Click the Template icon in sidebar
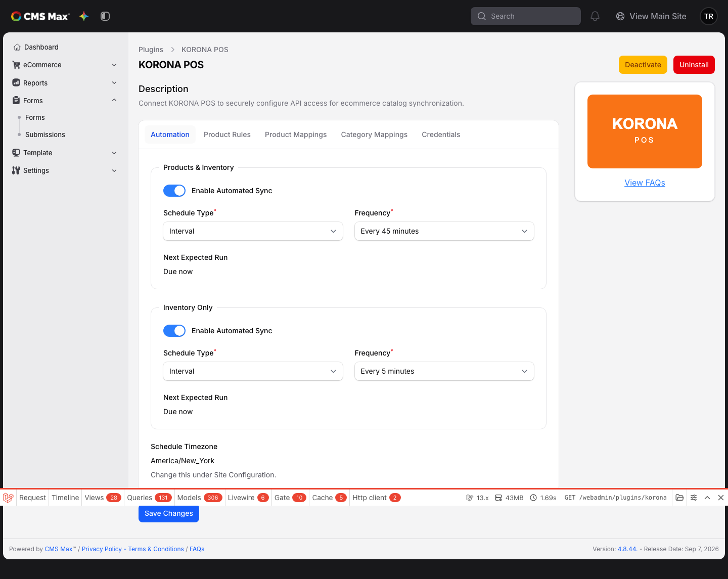 pos(16,153)
